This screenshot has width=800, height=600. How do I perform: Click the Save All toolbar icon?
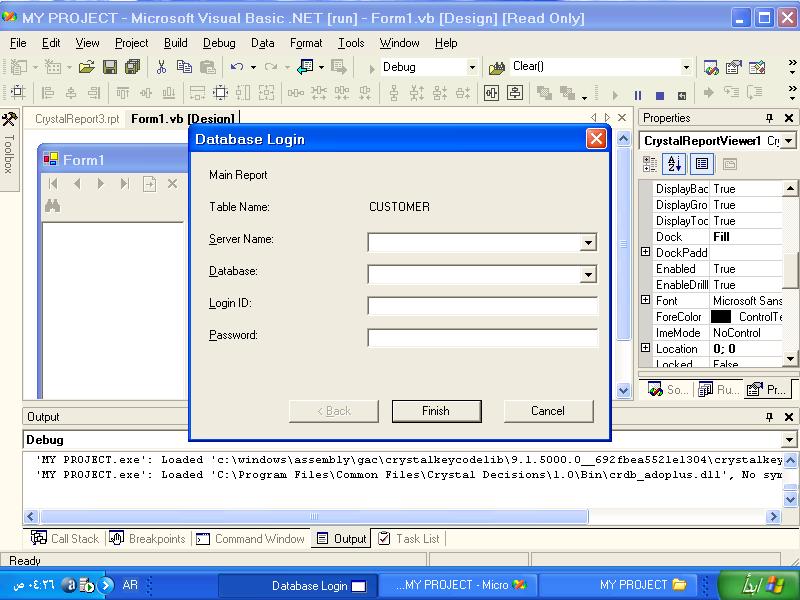[x=133, y=67]
